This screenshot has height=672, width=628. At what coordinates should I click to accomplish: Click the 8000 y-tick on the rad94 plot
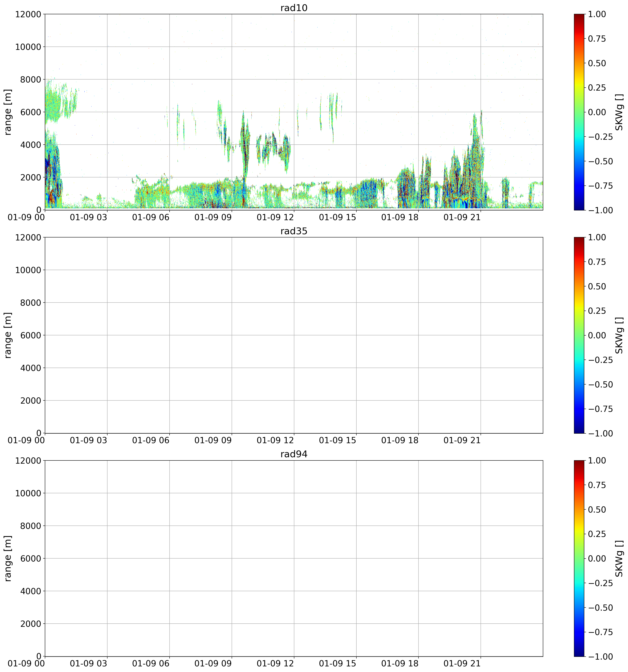pyautogui.click(x=30, y=526)
